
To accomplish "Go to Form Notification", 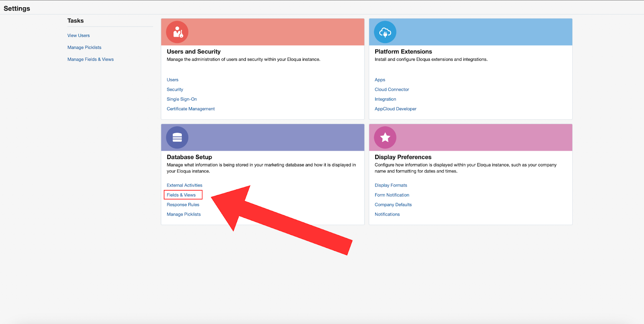I will [x=392, y=195].
